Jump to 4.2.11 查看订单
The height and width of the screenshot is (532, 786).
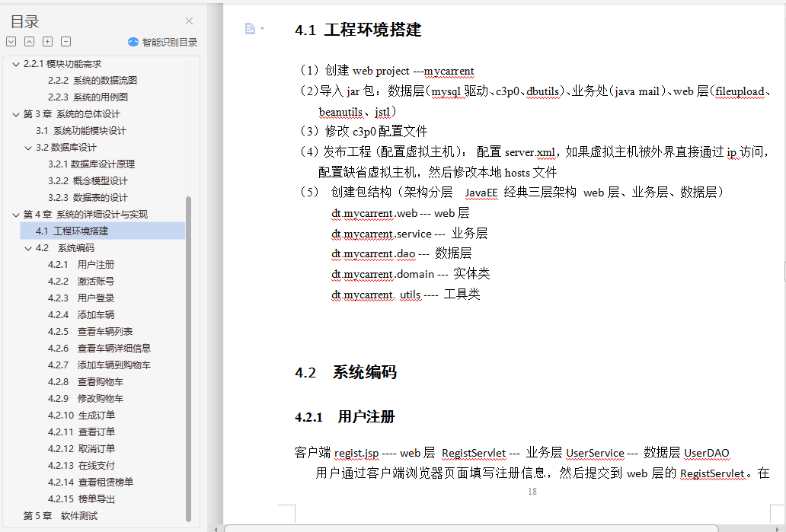(x=81, y=432)
